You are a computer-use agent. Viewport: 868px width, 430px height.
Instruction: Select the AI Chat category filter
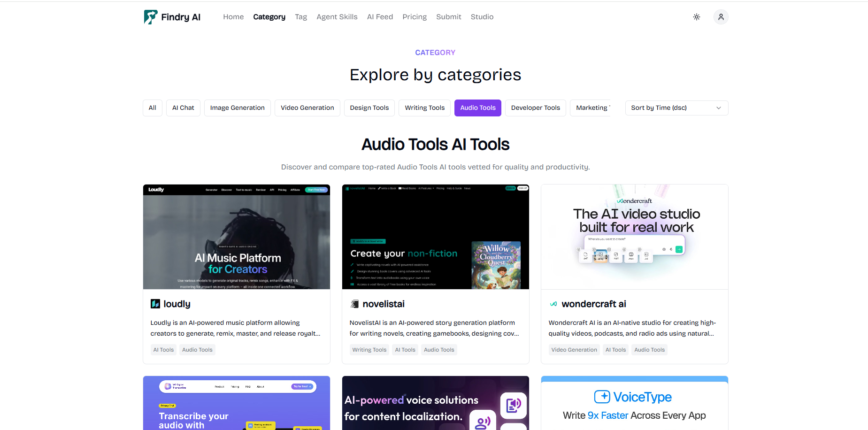(183, 108)
